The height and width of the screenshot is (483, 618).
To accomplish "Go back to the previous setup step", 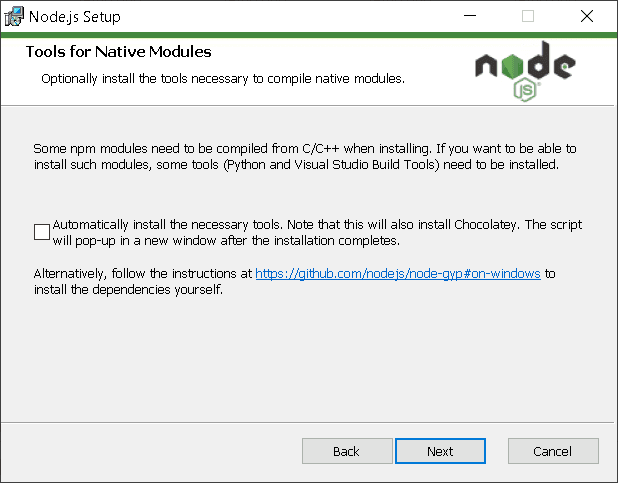I will pos(346,451).
